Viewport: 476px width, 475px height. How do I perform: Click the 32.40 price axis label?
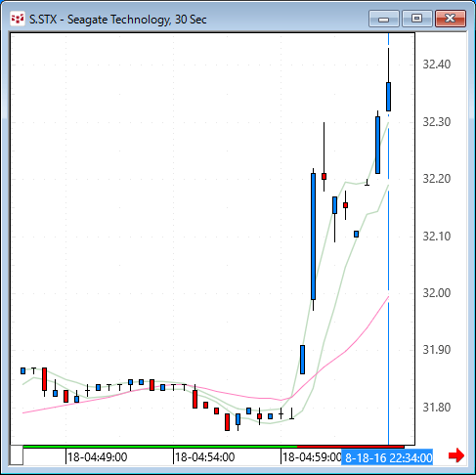pos(437,65)
